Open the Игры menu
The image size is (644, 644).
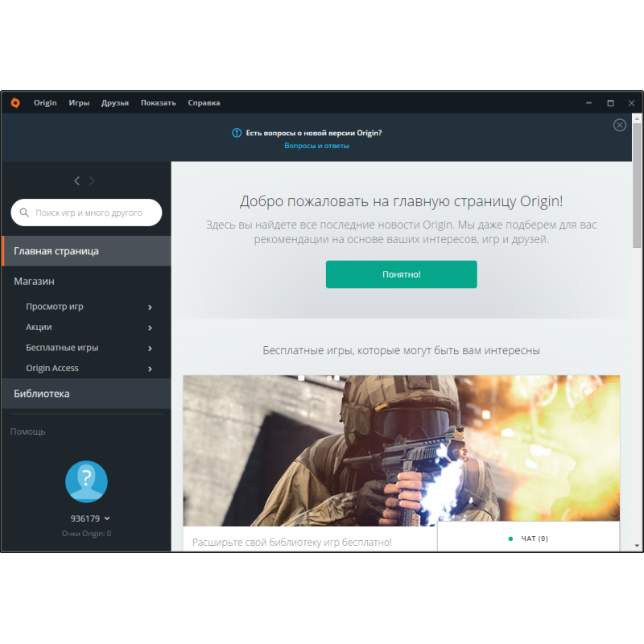tap(79, 103)
